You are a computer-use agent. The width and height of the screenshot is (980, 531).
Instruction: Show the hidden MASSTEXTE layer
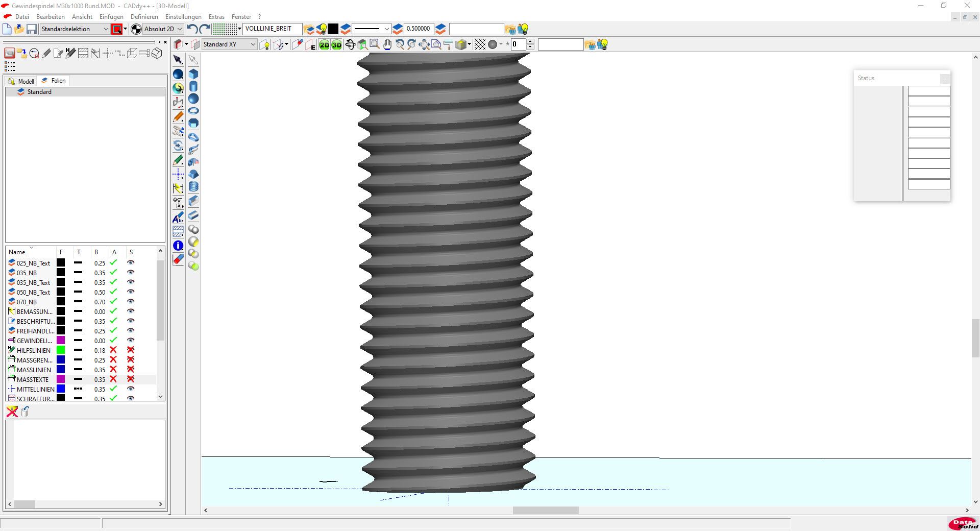coord(131,379)
